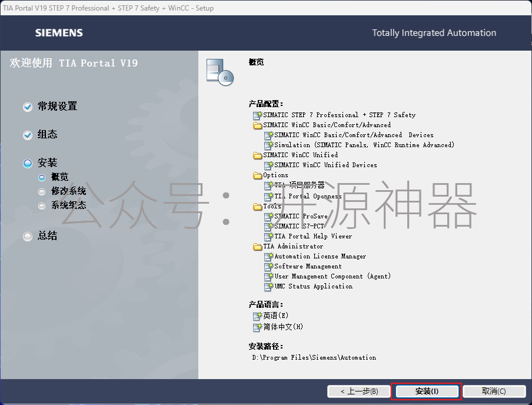Click the 安装(I) install button
This screenshot has height=405, width=532.
[427, 391]
